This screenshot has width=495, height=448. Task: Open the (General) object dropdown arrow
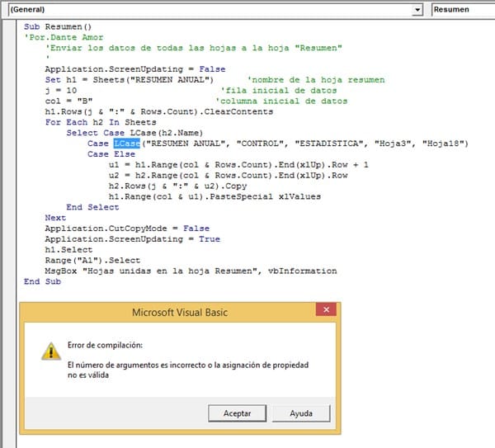pyautogui.click(x=417, y=10)
